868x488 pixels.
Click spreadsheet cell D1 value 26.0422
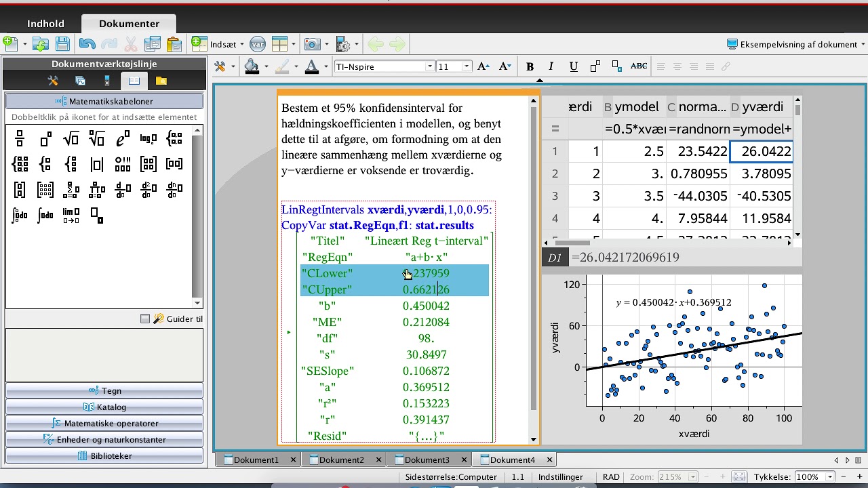[x=760, y=151]
